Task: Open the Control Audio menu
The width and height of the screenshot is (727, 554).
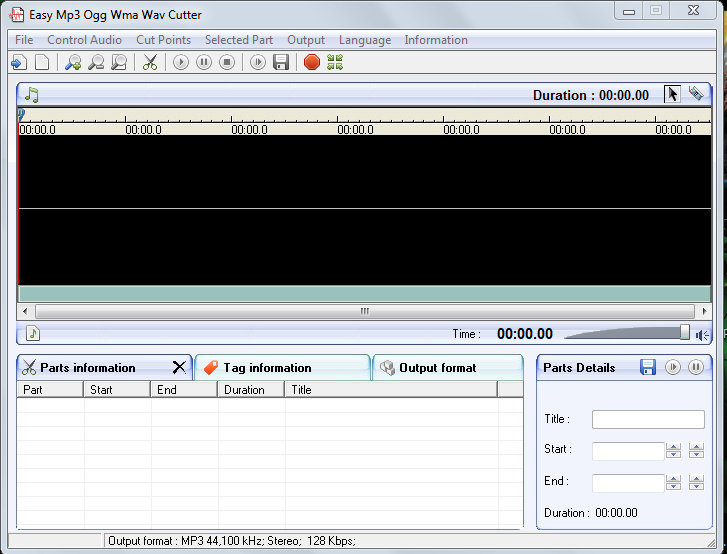Action: pos(84,40)
